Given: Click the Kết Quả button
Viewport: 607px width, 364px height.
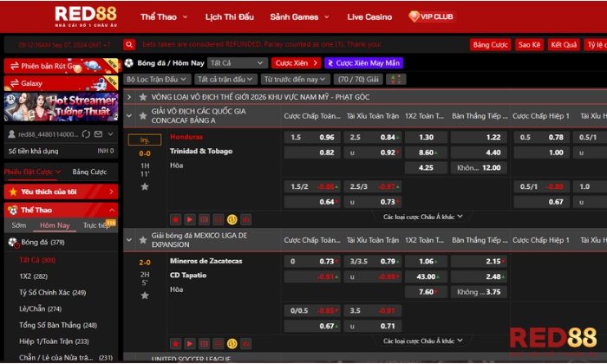Looking at the screenshot, I should point(564,45).
